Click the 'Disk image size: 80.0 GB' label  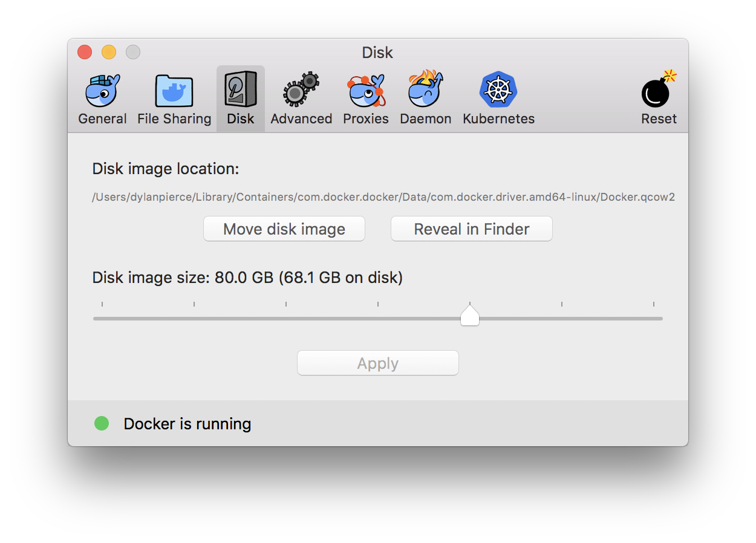coord(247,278)
